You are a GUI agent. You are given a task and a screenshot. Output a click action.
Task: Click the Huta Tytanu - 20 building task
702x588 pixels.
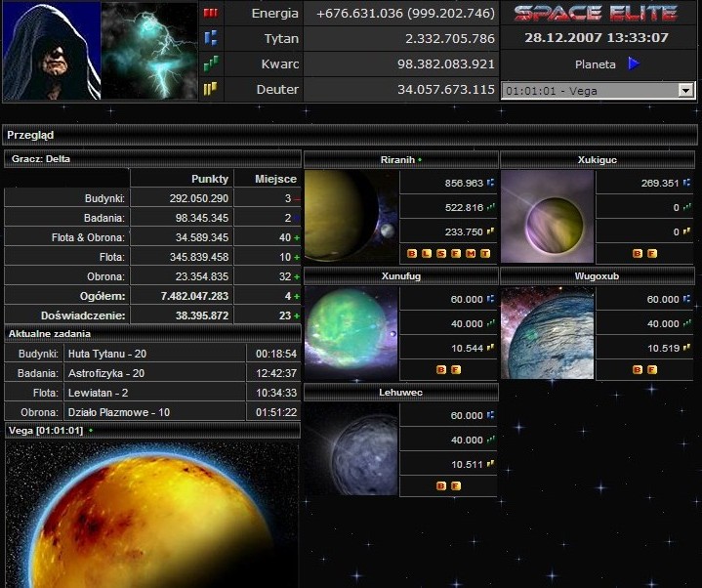105,354
